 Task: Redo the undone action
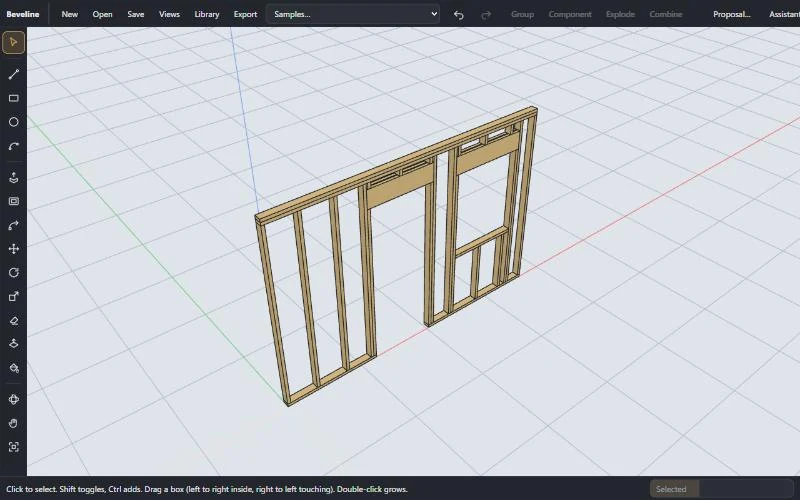point(486,14)
